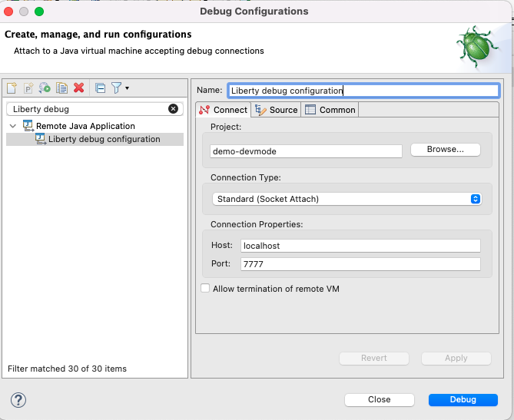Image resolution: width=514 pixels, height=420 pixels.
Task: Clear the Liberty debug filter text
Action: 174,109
